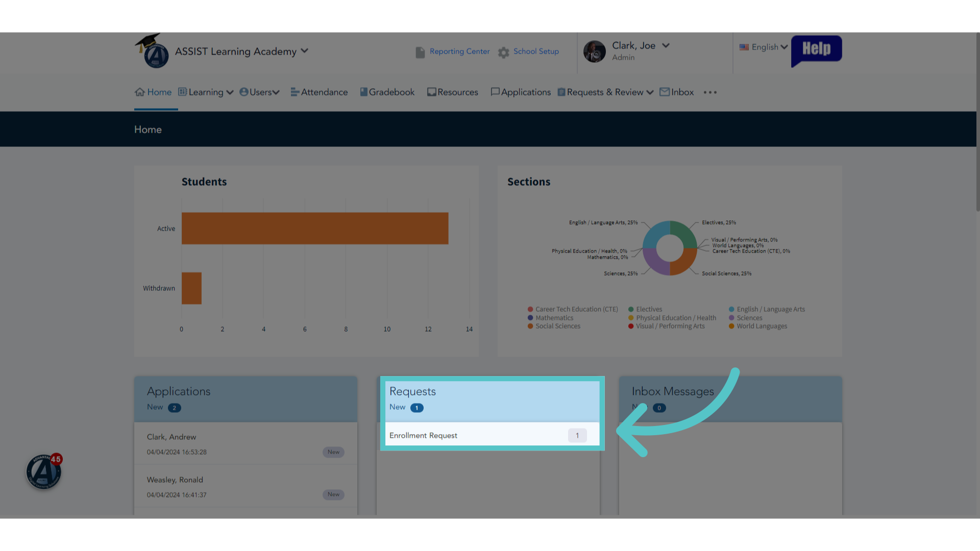Screen dimensions: 980x551
Task: Click the Inbox envelope icon
Action: pos(665,92)
